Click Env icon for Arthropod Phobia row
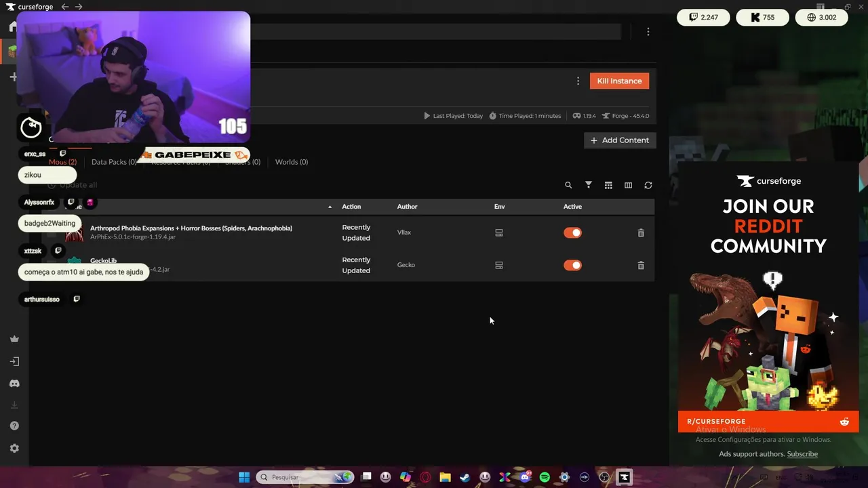The image size is (868, 488). (499, 232)
